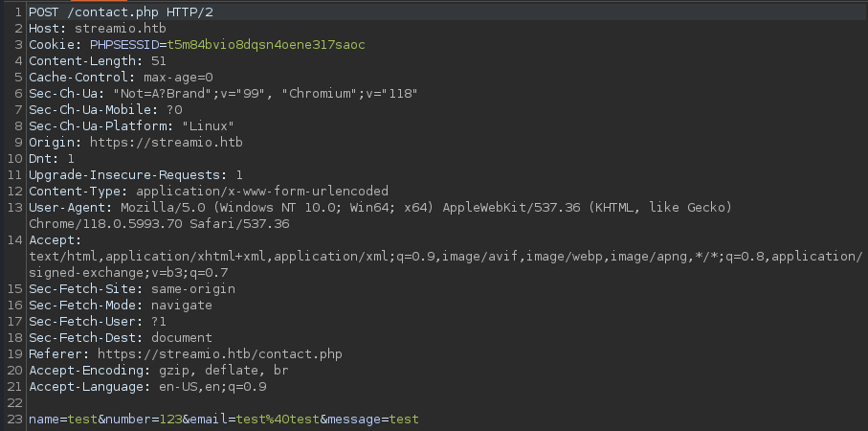Image resolution: width=868 pixels, height=431 pixels.
Task: Click the Upgrade-Insecure-Requests header
Action: (136, 175)
